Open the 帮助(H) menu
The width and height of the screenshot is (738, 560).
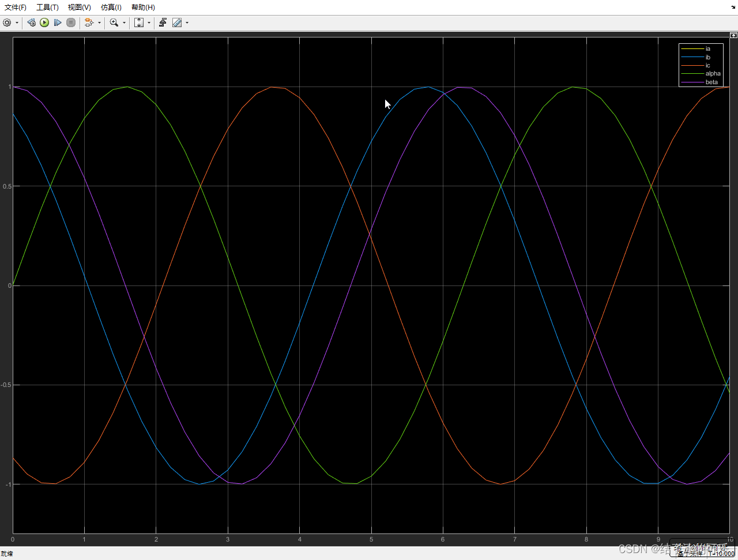143,7
